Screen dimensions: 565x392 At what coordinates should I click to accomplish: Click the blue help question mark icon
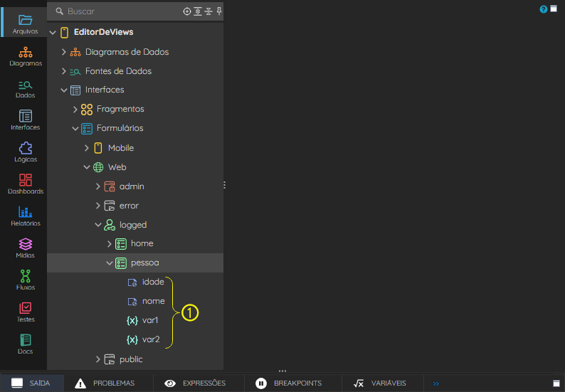pyautogui.click(x=544, y=9)
